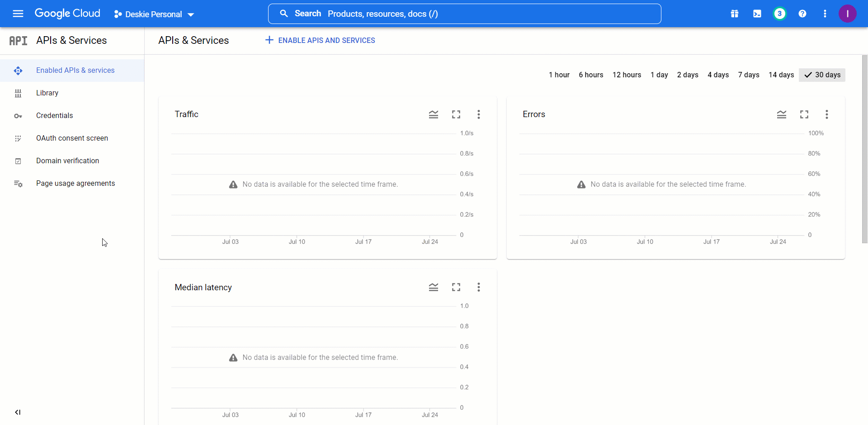Click the no data warning icon in Errors chart

[581, 184]
